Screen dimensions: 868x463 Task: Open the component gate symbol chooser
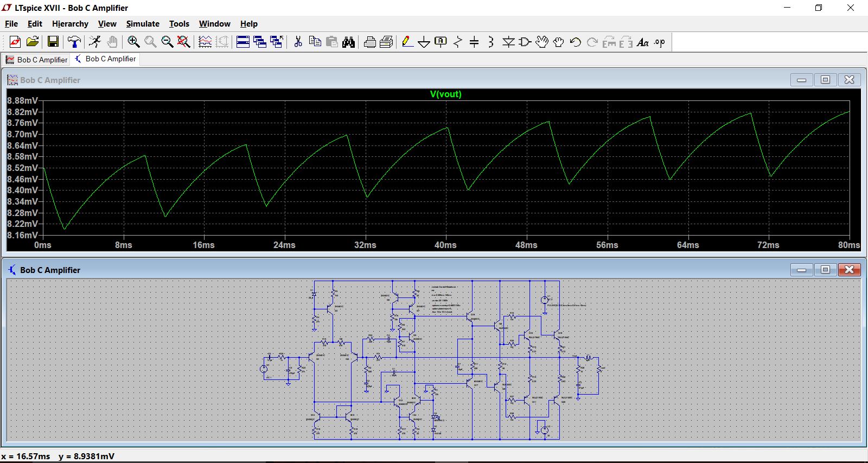tap(525, 42)
